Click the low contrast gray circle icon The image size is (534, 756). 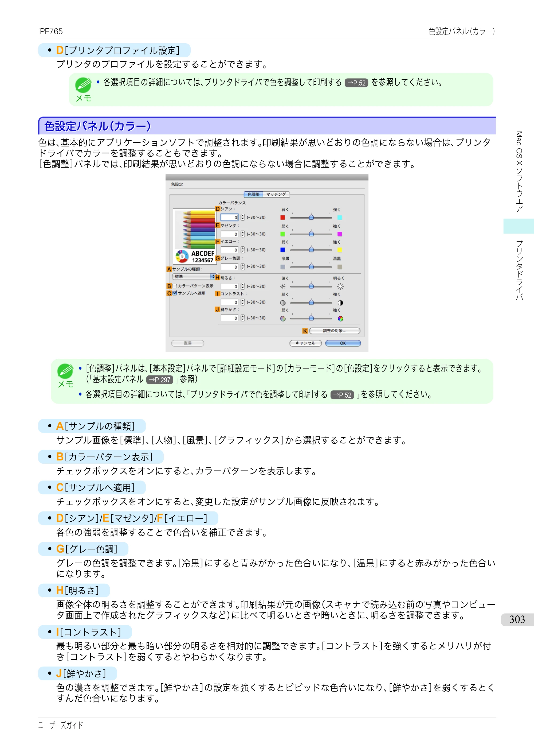pos(283,303)
